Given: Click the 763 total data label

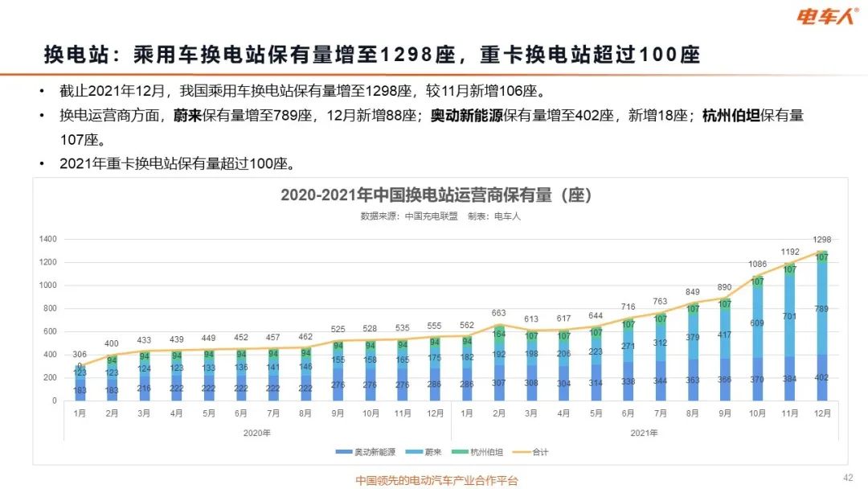Looking at the screenshot, I should [x=660, y=302].
